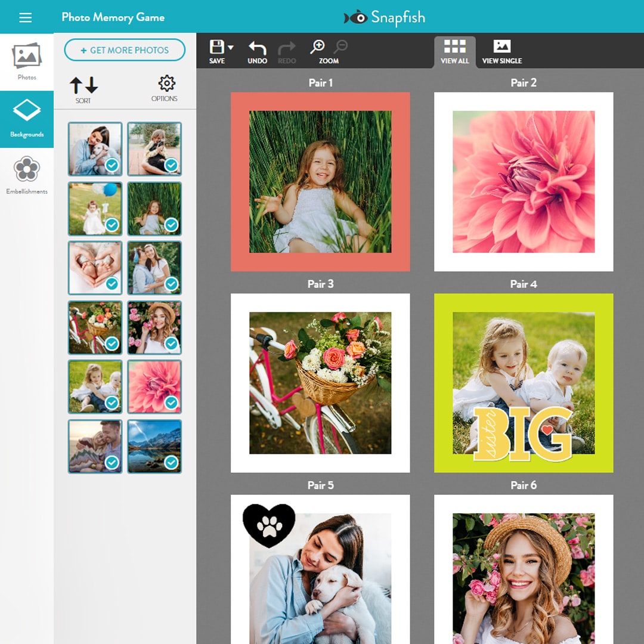Image resolution: width=644 pixels, height=644 pixels.
Task: Open the Big Sister Pair 4 card
Action: (524, 382)
